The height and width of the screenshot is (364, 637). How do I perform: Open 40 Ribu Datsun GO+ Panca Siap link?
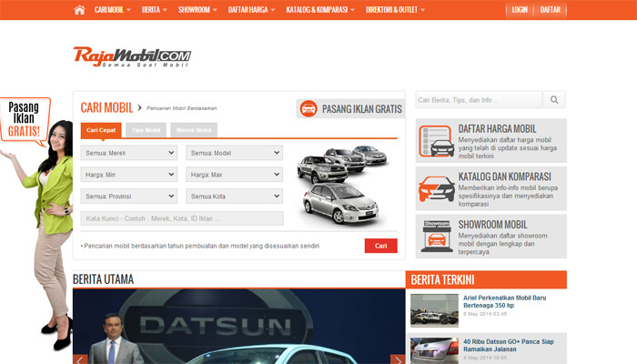[x=508, y=345]
